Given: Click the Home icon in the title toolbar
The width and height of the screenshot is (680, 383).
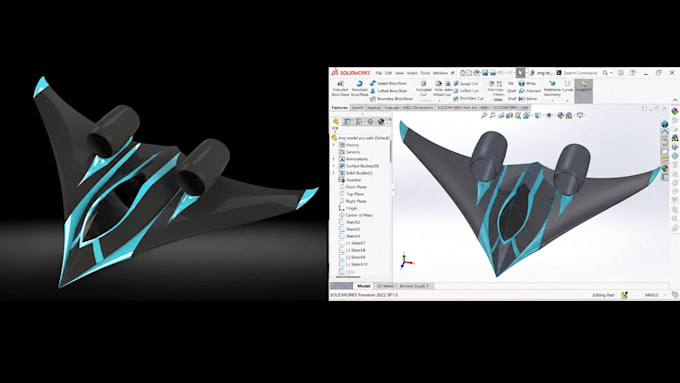Looking at the screenshot, I should pyautogui.click(x=463, y=72).
